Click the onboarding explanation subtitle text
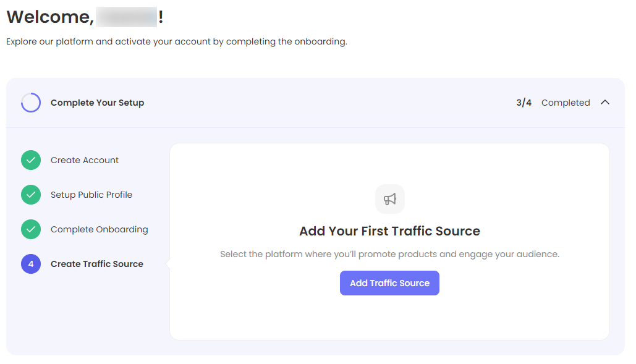 point(177,42)
